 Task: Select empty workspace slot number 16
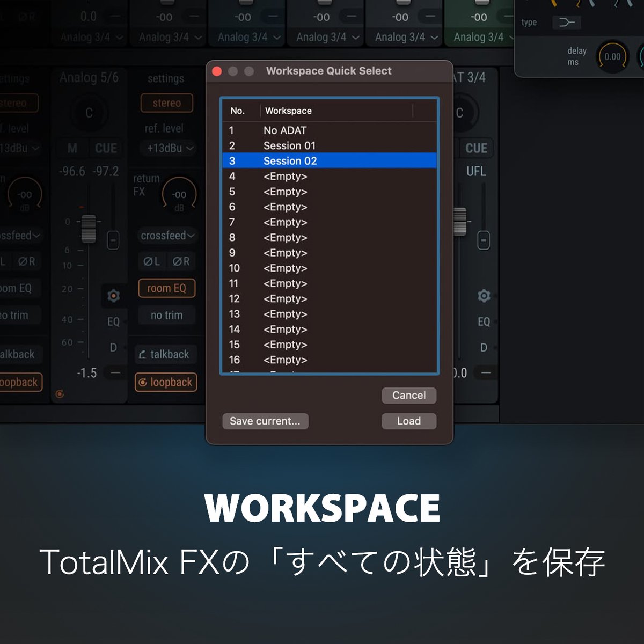click(x=330, y=360)
